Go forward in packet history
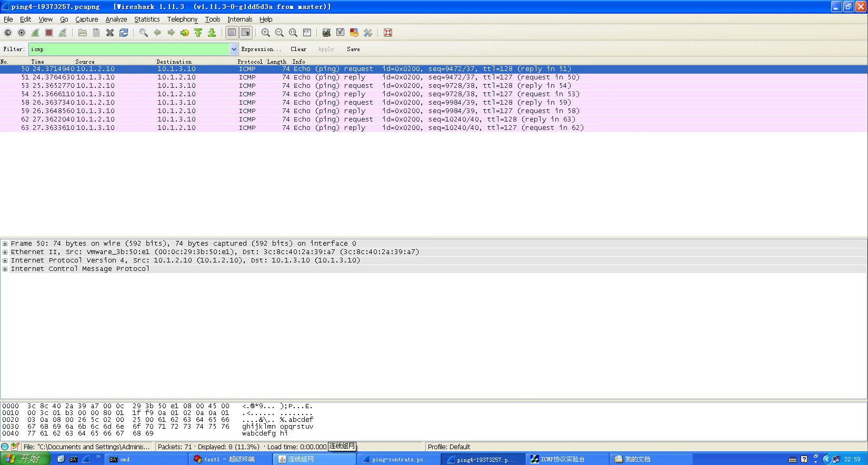This screenshot has width=868, height=465. tap(171, 33)
